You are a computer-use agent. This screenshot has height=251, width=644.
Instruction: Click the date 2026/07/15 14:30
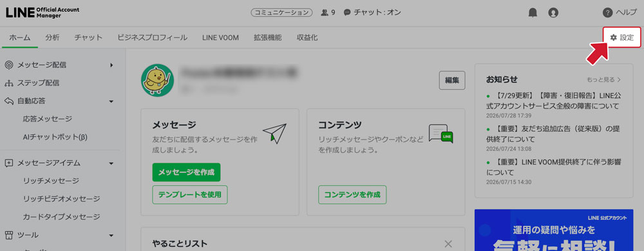(x=509, y=182)
